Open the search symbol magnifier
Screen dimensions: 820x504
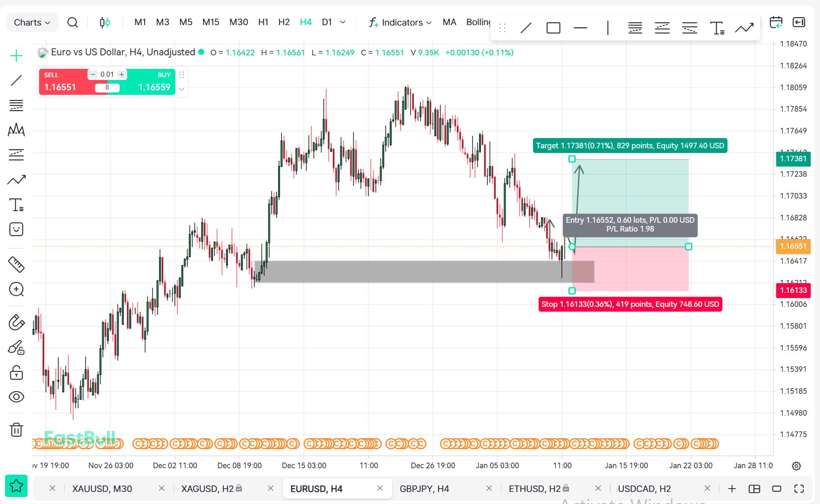coord(73,22)
